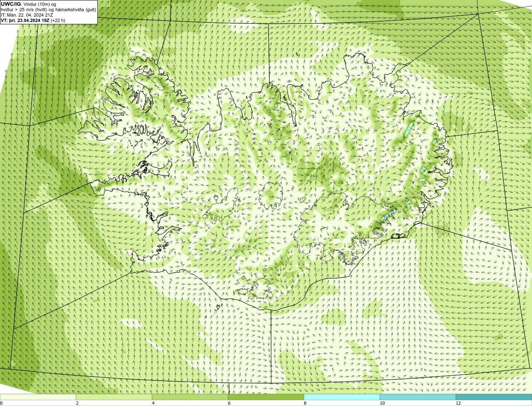Click the darkest teal legend swatch above 12
Image resolution: width=532 pixels, height=406 pixels.
pyautogui.click(x=494, y=397)
